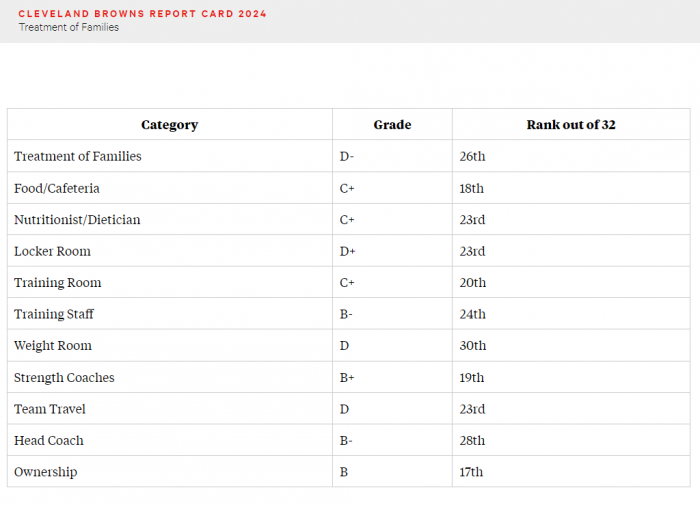The width and height of the screenshot is (700, 505).
Task: Click the Food/Cafeteria category cell
Action: (x=170, y=188)
